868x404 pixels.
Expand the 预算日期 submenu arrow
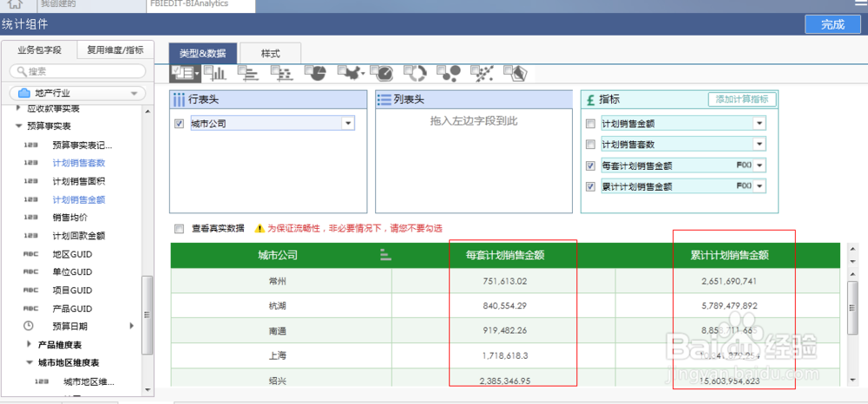click(x=132, y=325)
